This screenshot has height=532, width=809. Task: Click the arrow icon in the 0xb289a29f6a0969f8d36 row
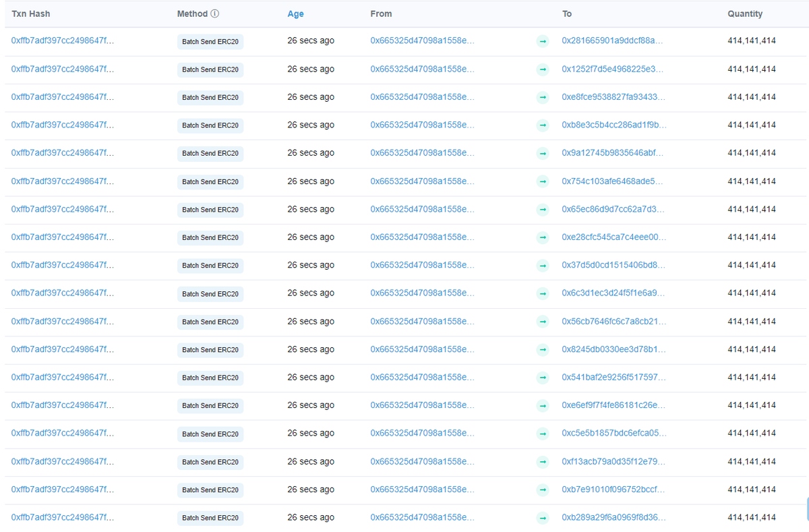543,519
